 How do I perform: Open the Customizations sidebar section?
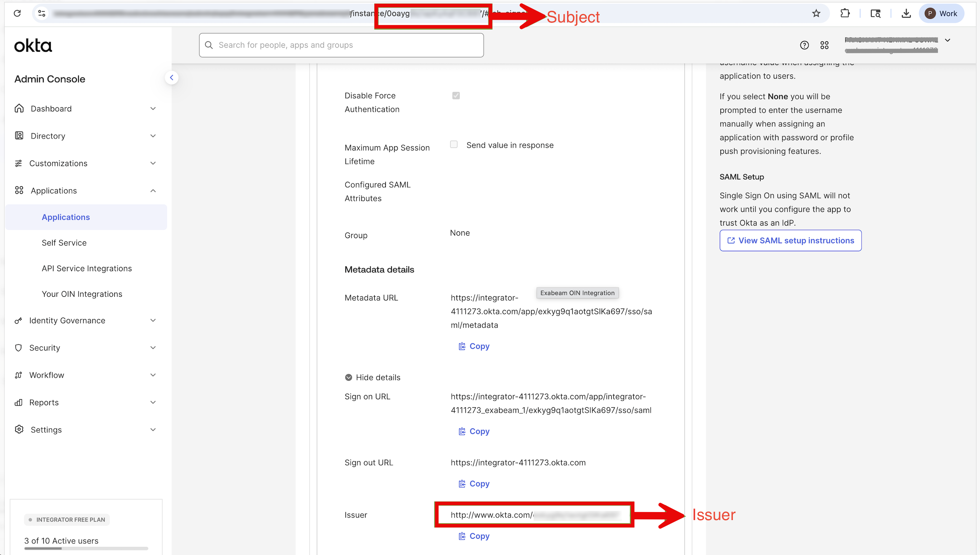pyautogui.click(x=58, y=163)
